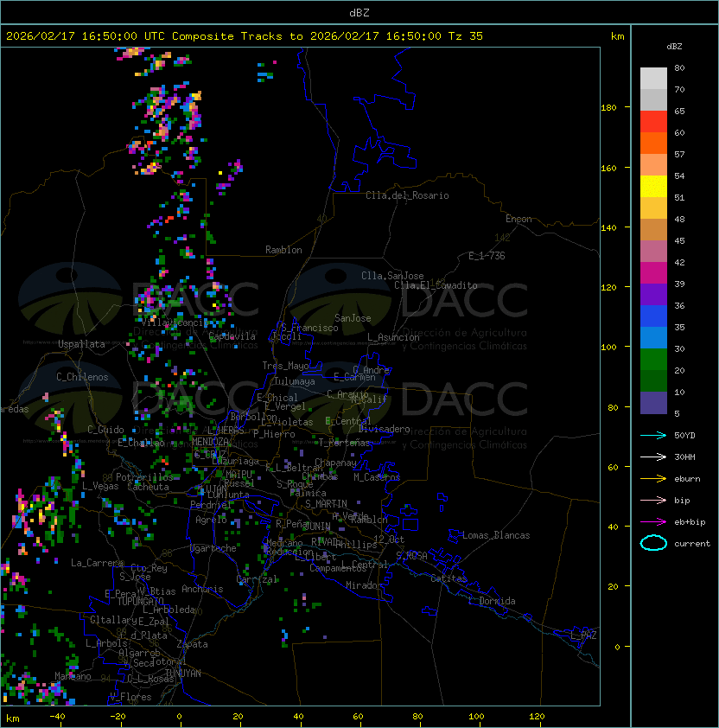
Task: Click the 180 tick on vertical axis
Action: 608,108
